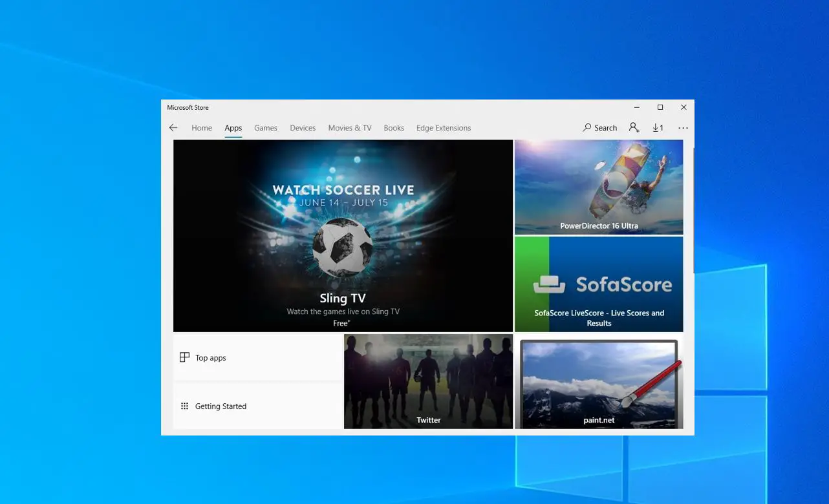
Task: Click the Microsoft Store title text
Action: [188, 108]
